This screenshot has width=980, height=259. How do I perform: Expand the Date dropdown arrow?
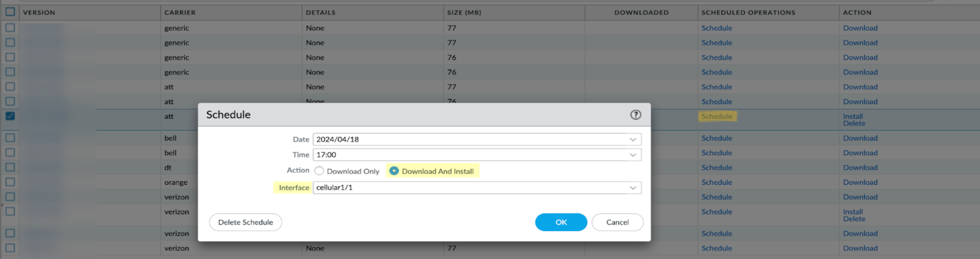[x=633, y=140]
